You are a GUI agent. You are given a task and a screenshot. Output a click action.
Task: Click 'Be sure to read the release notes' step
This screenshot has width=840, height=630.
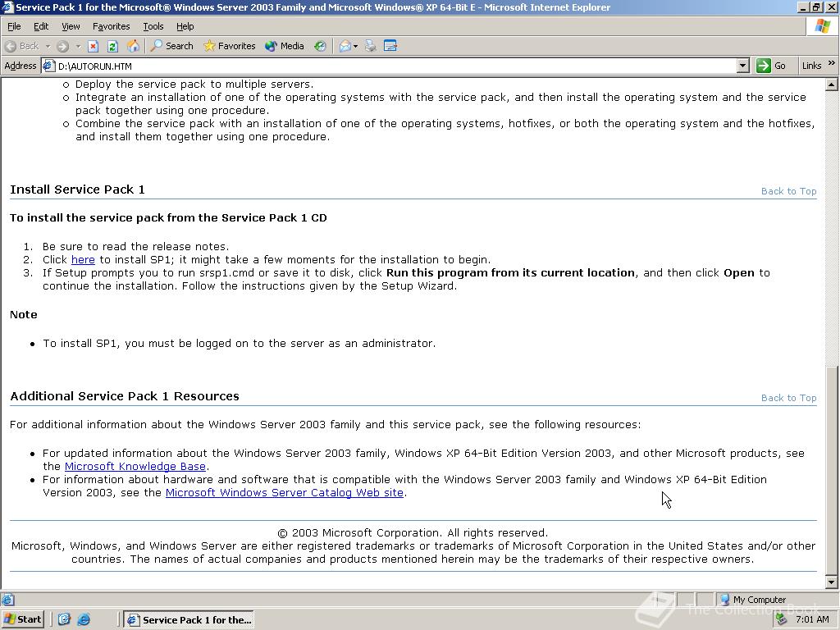135,247
